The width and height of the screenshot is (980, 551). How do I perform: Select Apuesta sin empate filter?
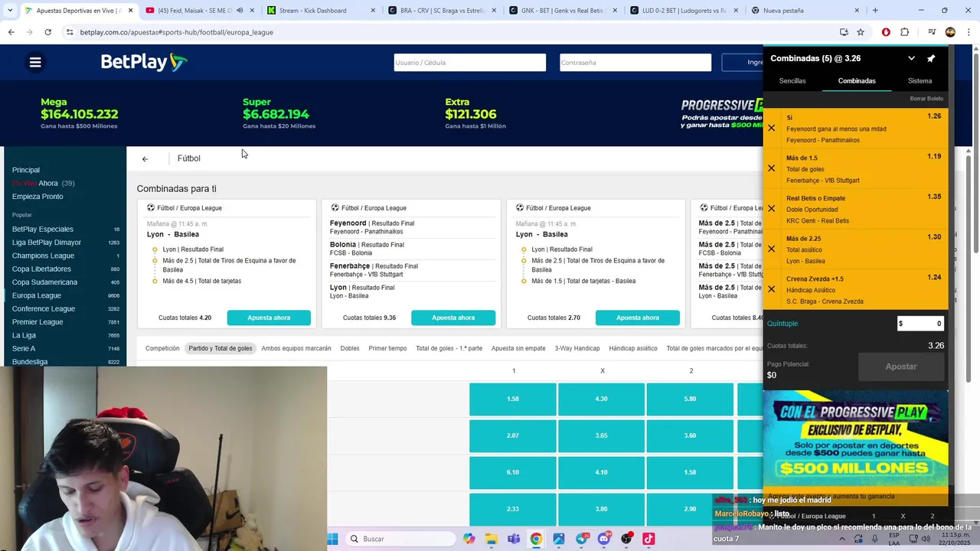click(518, 348)
